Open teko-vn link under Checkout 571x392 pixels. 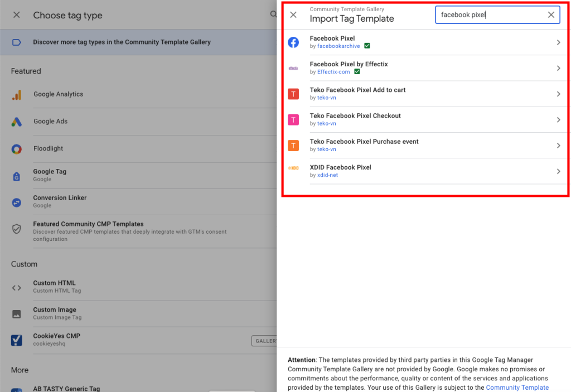click(326, 123)
